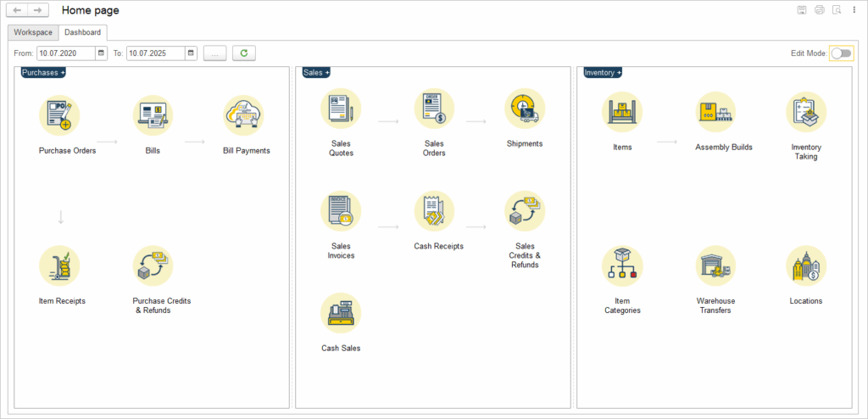Open the Sales Invoices icon
The height and width of the screenshot is (419, 868).
pyautogui.click(x=341, y=211)
